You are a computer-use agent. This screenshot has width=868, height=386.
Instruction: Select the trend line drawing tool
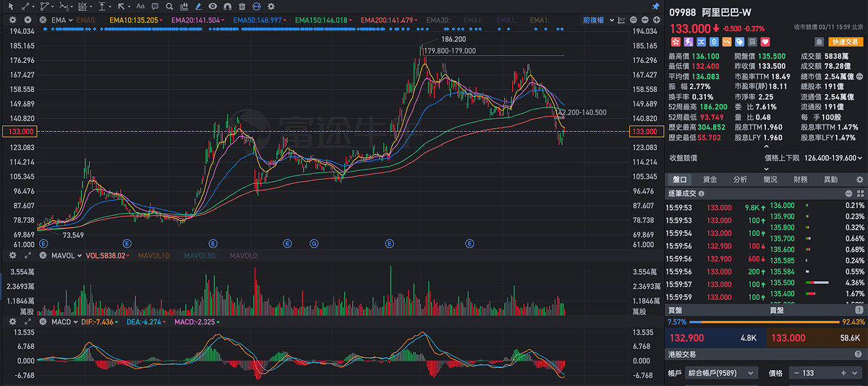pos(27,7)
